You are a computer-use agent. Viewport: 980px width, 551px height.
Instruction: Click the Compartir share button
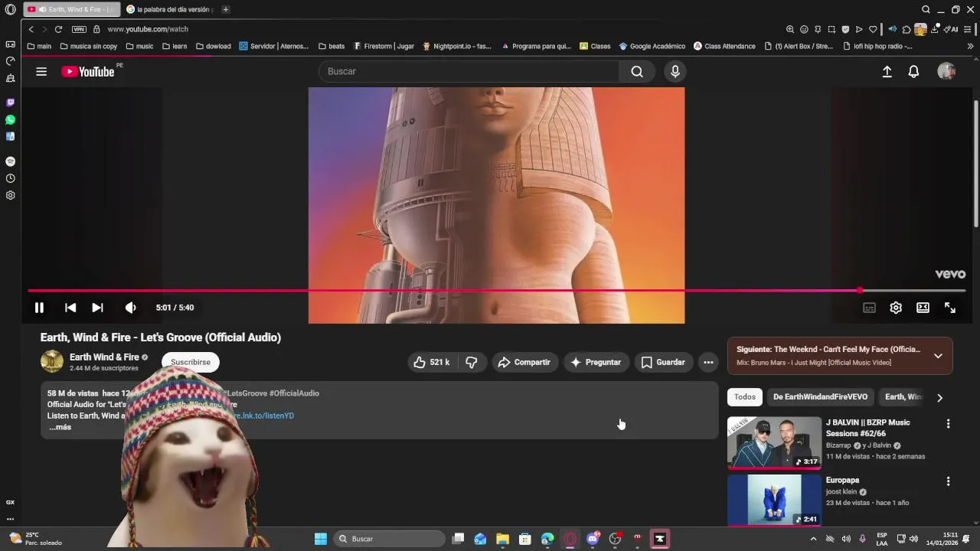click(524, 362)
